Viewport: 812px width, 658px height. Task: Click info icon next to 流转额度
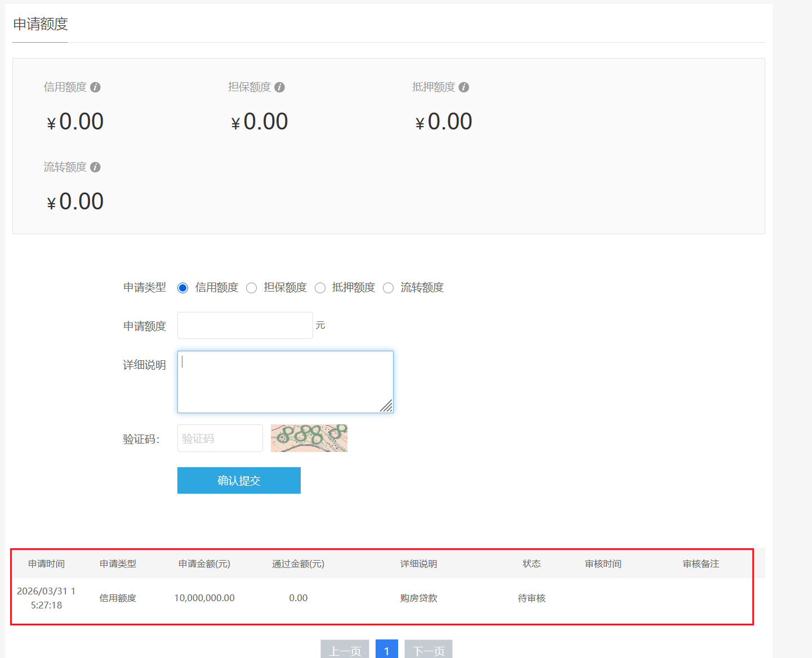[x=95, y=167]
